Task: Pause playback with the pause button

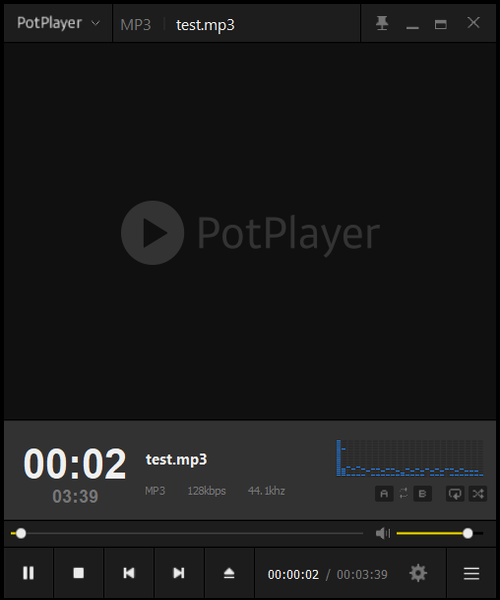Action: click(28, 573)
